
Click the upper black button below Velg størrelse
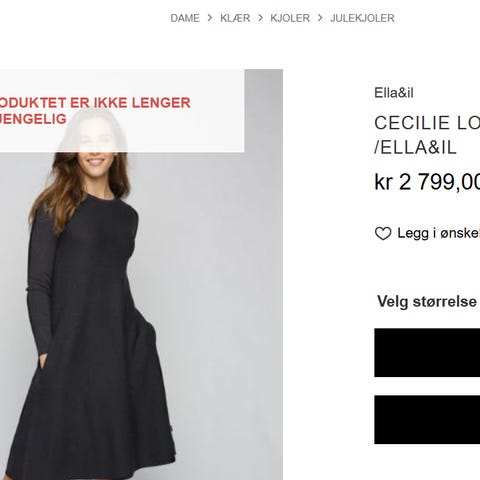pos(427,353)
